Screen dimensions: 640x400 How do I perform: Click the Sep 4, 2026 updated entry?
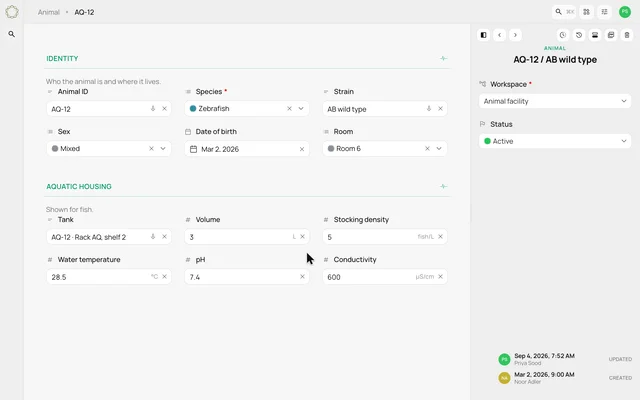(565, 359)
